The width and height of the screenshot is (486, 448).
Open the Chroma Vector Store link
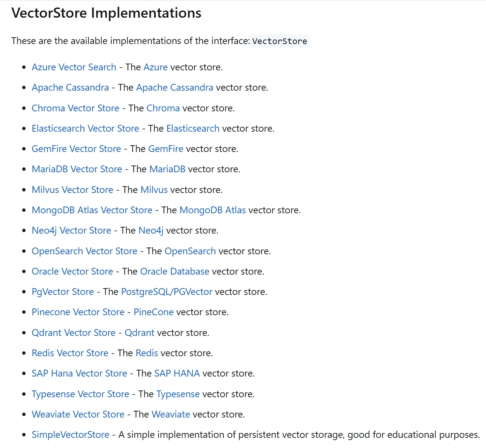pyautogui.click(x=76, y=108)
